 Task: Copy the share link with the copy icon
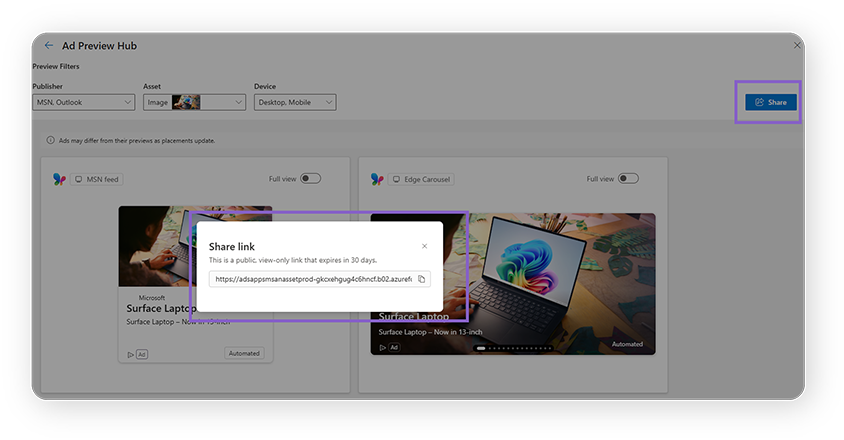(x=422, y=279)
